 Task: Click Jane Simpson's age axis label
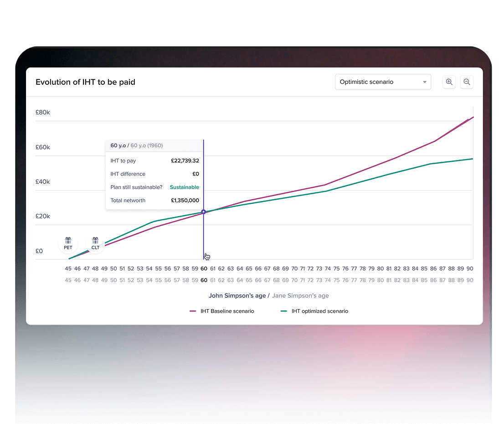[x=300, y=295]
